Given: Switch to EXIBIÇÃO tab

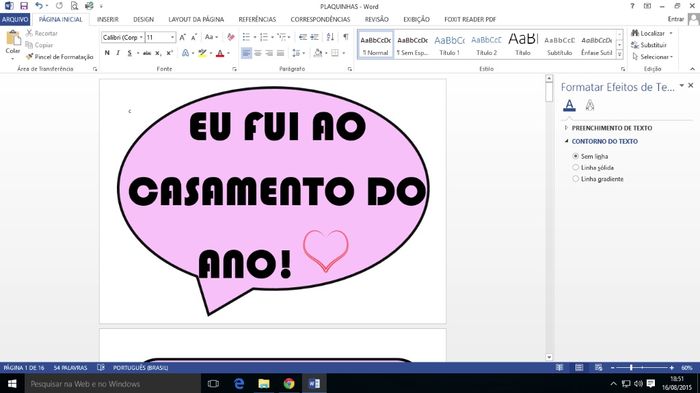Looking at the screenshot, I should pyautogui.click(x=417, y=19).
